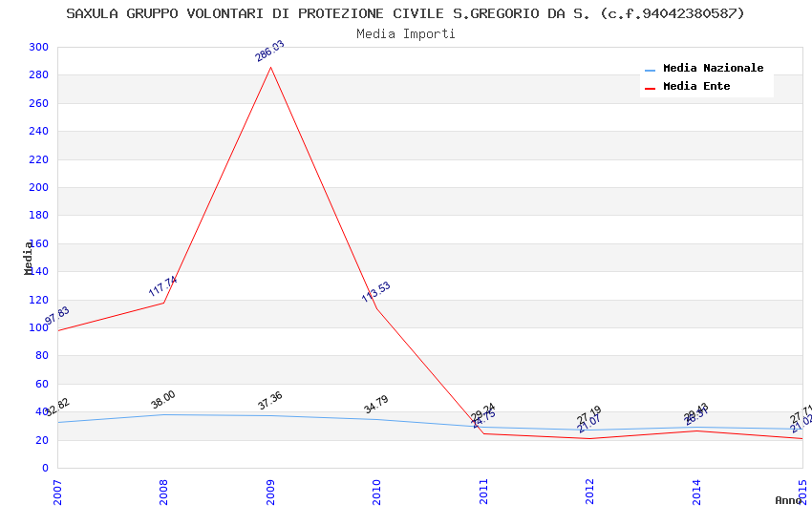Click the 97.83 data point label
Image resolution: width=812 pixels, height=525 pixels.
(x=56, y=316)
